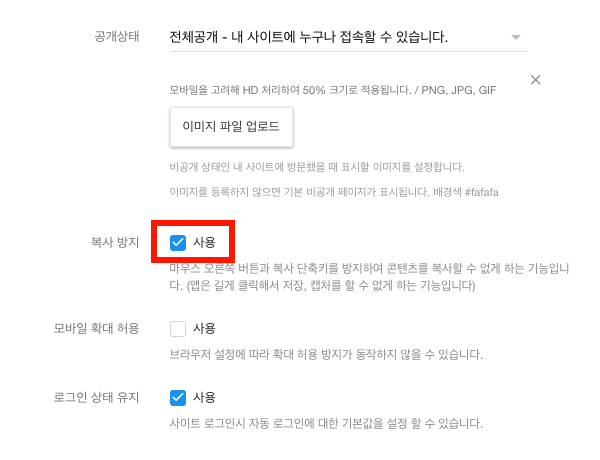The image size is (600, 460).
Task: Click the X icon beside the image upload hint
Action: 535,80
